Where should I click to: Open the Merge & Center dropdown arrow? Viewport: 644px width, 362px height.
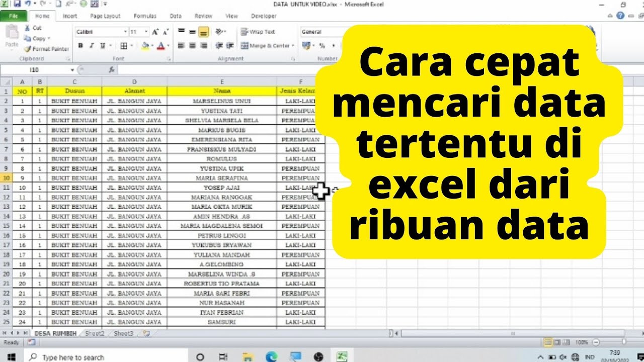point(292,46)
